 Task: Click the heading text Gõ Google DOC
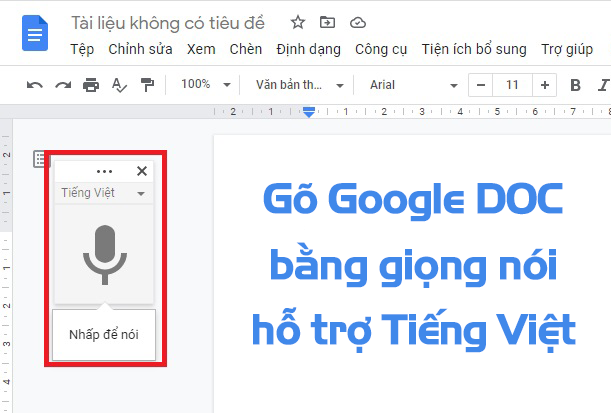(x=413, y=199)
